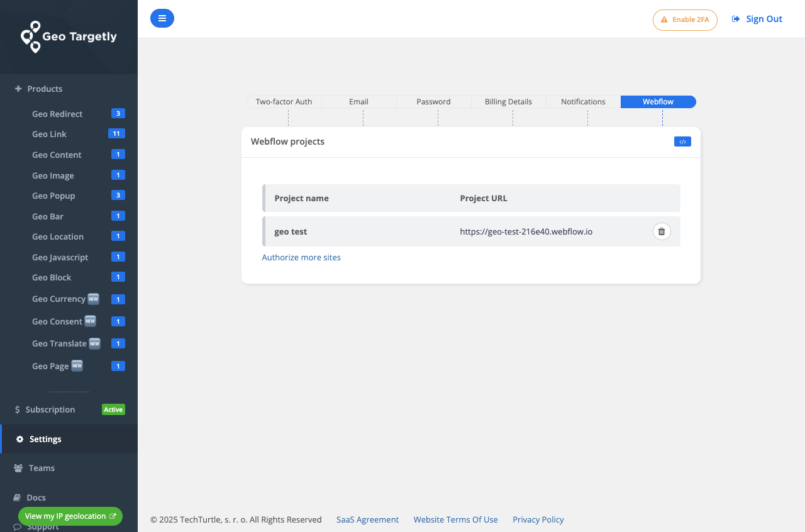Click Authorize more sites
The width and height of the screenshot is (805, 532).
pos(301,257)
